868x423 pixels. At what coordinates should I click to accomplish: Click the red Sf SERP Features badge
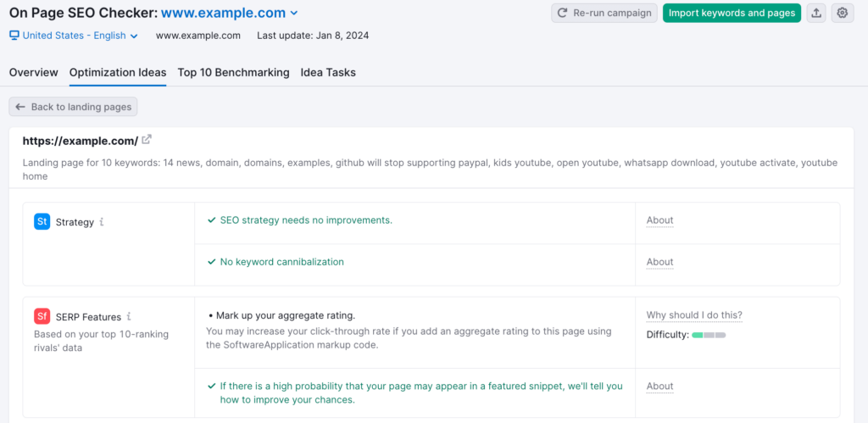point(42,317)
